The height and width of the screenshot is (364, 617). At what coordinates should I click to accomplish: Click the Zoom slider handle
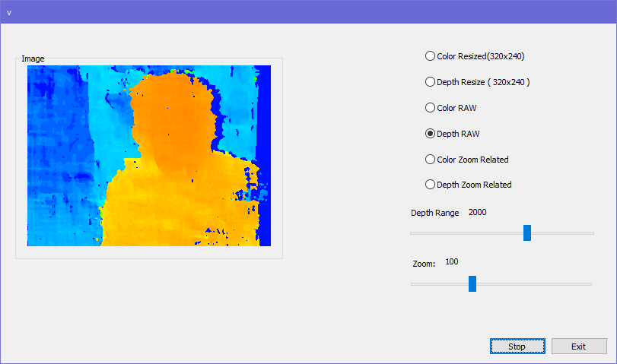[x=472, y=283]
